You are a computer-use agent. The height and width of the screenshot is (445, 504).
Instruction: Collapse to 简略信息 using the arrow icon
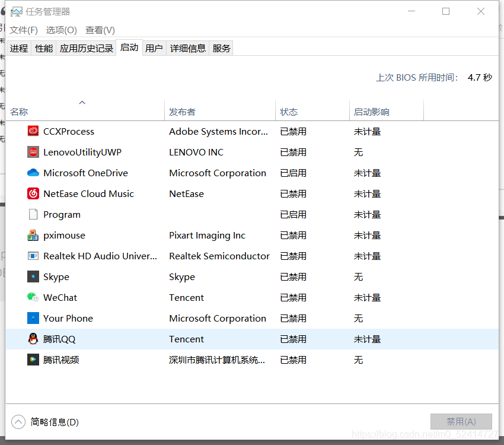click(x=18, y=422)
